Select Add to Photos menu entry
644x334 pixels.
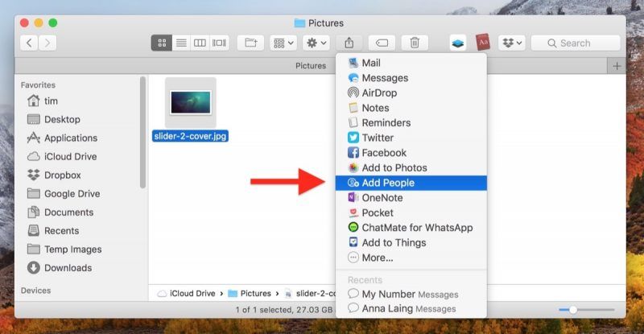394,167
